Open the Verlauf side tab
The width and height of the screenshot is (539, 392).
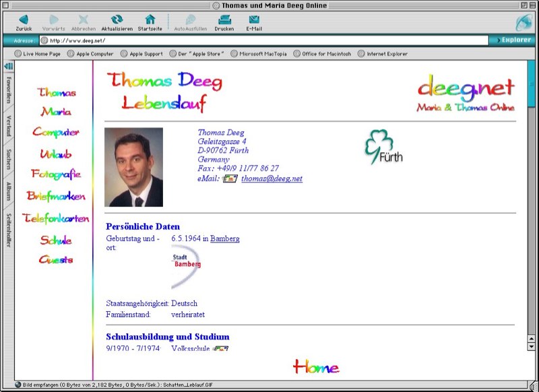9,126
